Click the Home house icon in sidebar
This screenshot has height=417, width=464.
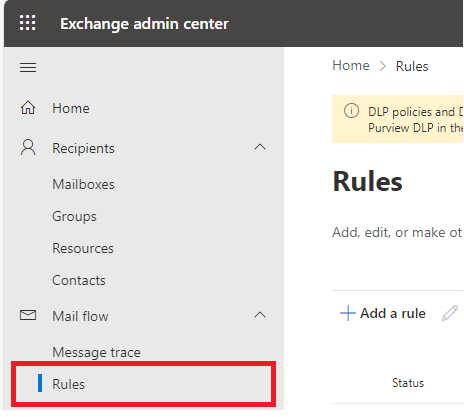click(x=28, y=108)
